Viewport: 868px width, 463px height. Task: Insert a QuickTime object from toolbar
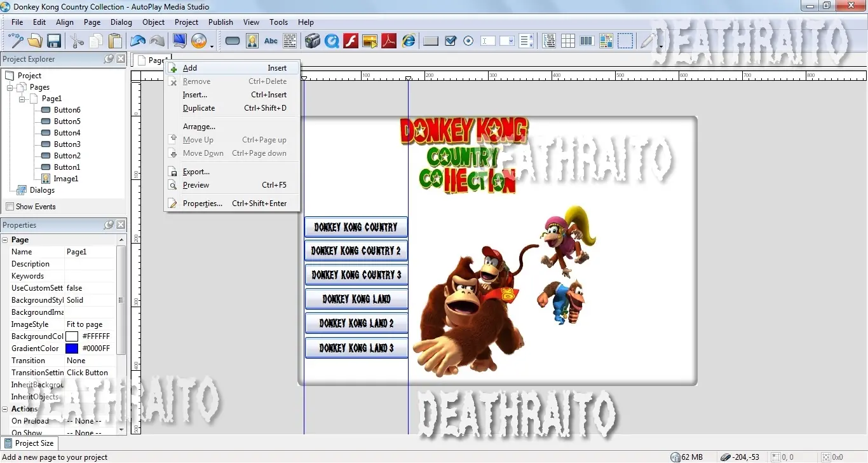(331, 41)
